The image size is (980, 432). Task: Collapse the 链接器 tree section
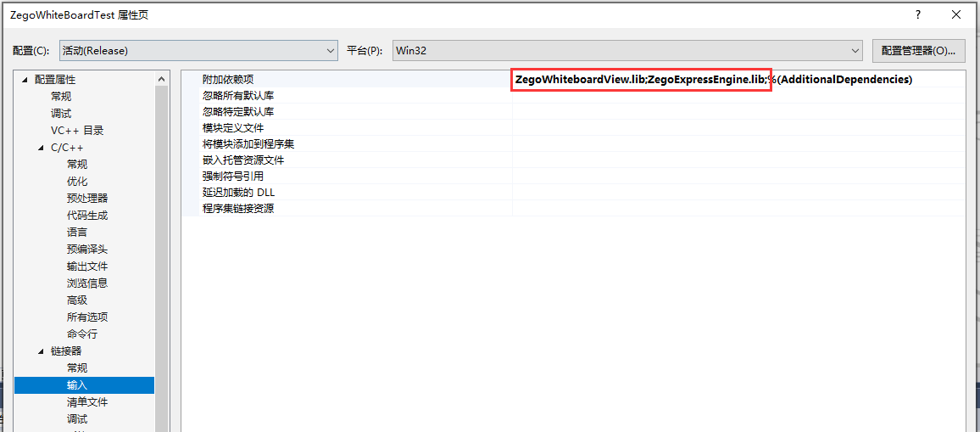(41, 351)
